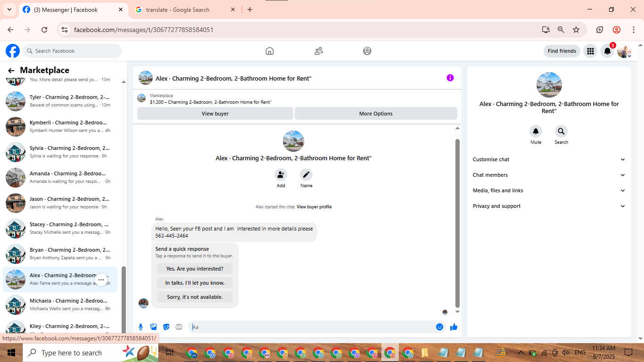Screen dimensions: 644x362
Task: Expand Media, files and links section
Action: (549, 190)
